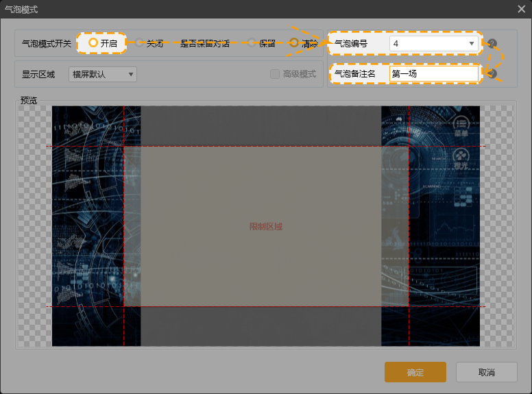Close the 气泡模式 dialog with the X

pyautogui.click(x=521, y=9)
